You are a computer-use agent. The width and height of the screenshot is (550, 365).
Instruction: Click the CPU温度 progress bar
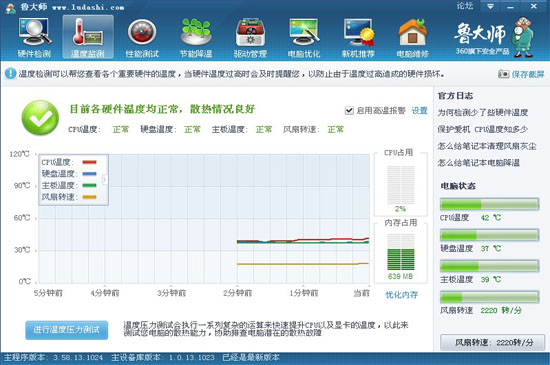pos(489,204)
